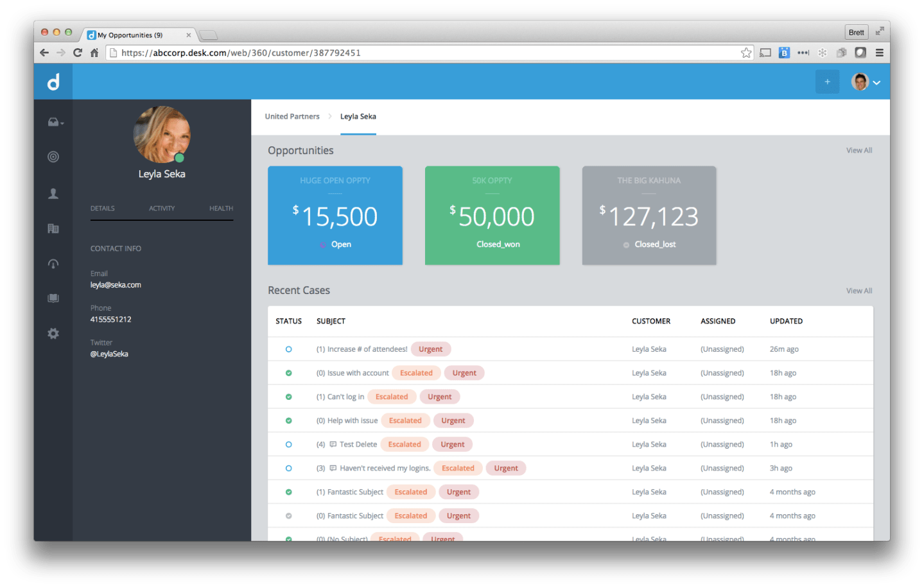Open the $15,500 Huge Open Oppty card
Viewport: 924px width, 588px height.
coord(335,215)
